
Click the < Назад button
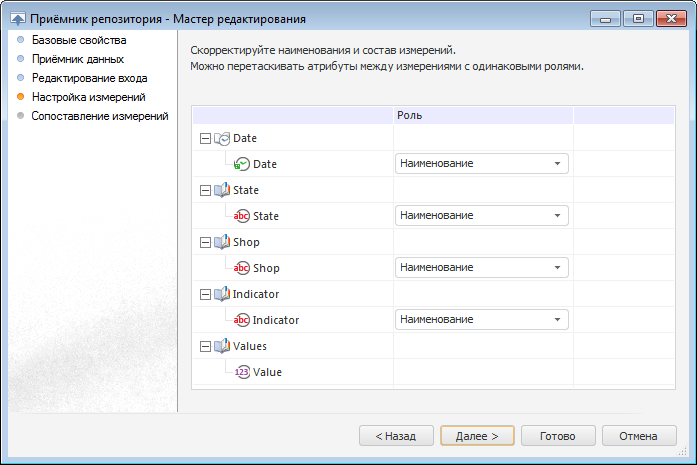click(396, 436)
